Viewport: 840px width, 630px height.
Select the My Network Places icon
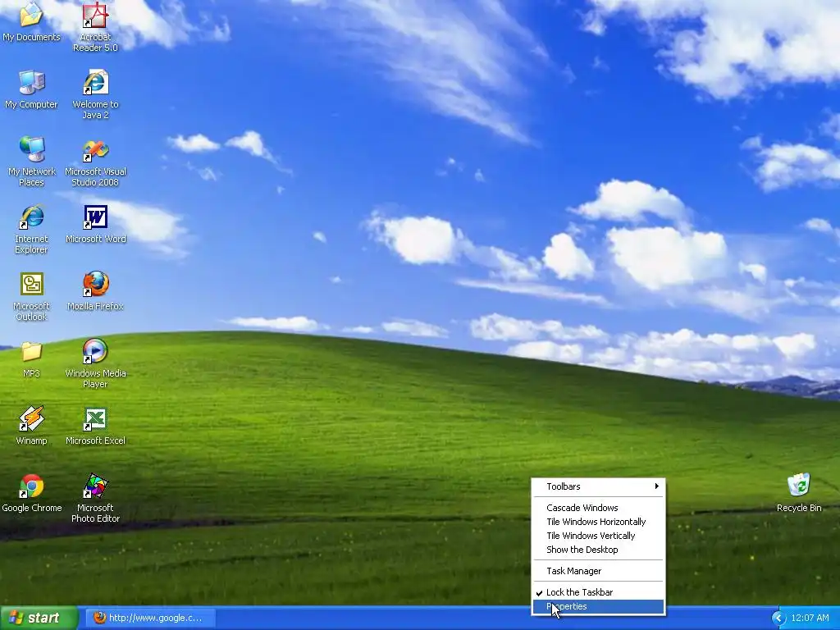coord(31,162)
